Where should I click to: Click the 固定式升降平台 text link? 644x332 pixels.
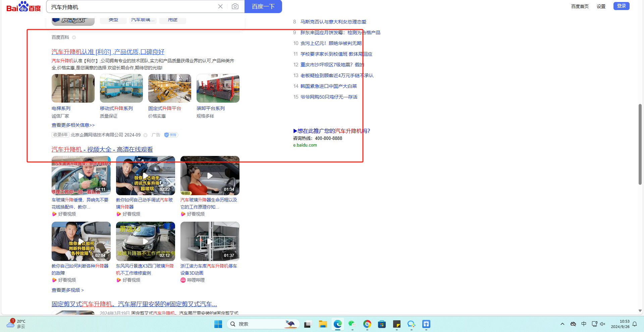(x=165, y=108)
